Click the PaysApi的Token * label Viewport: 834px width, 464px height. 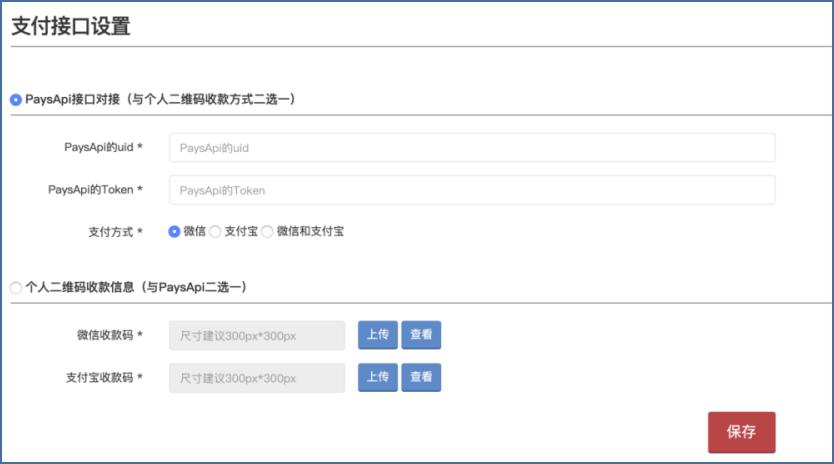coord(95,189)
